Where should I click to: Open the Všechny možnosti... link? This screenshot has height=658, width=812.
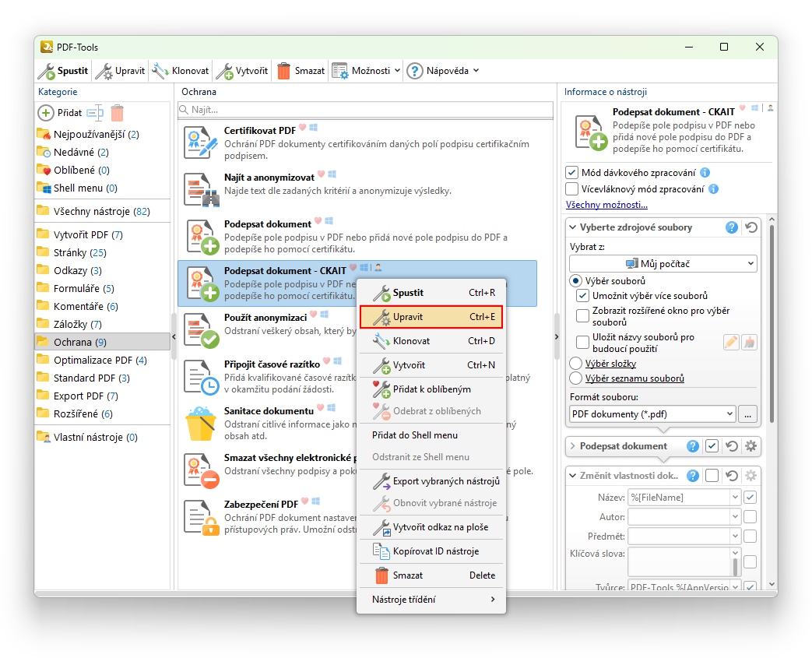[x=606, y=205]
